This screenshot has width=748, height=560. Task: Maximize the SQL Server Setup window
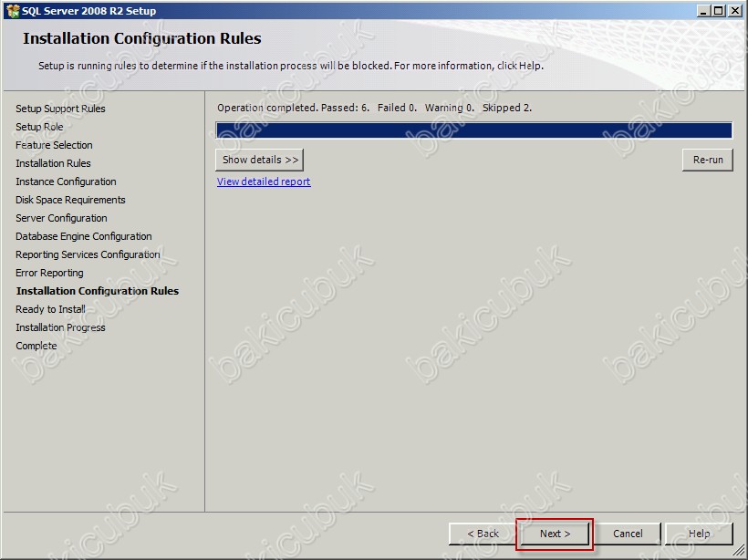(x=718, y=11)
